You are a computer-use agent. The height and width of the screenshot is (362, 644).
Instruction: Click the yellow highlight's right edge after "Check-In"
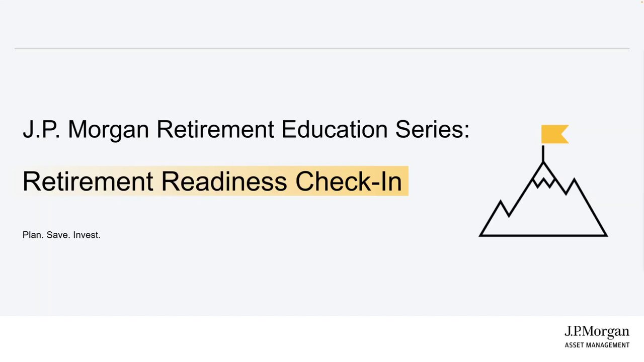407,181
